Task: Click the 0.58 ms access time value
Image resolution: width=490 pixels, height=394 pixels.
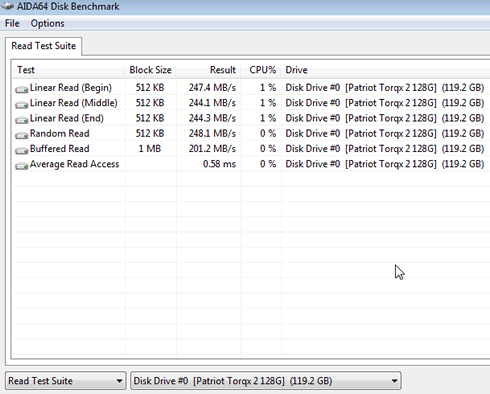Action: (219, 164)
